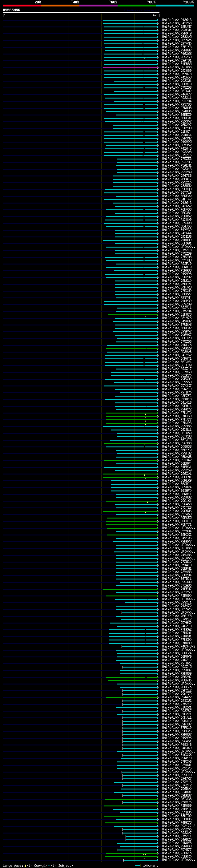Select the UniRef100_B7UD06 label
The height and width of the screenshot is (868, 197).
tap(177, 325)
